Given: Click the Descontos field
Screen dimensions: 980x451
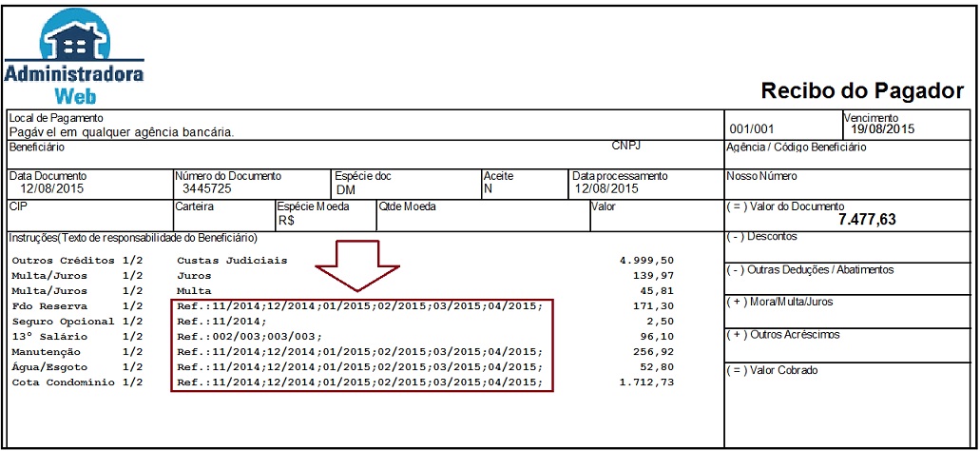Looking at the screenshot, I should pyautogui.click(x=851, y=246).
